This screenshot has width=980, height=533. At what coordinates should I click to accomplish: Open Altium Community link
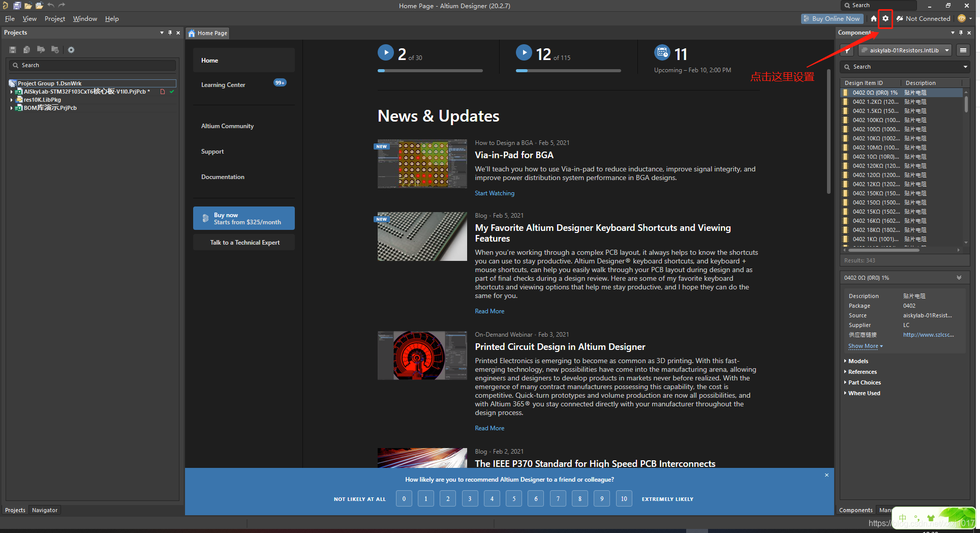[x=227, y=126]
